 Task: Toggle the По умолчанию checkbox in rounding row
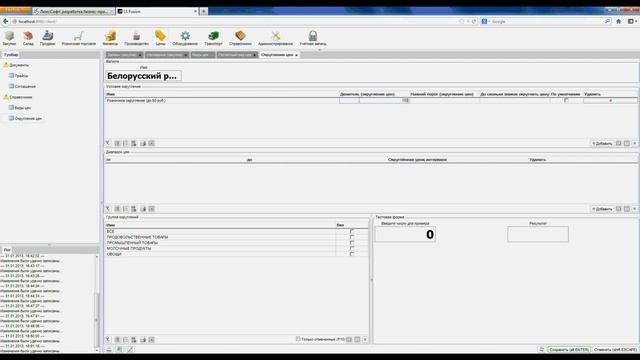566,100
